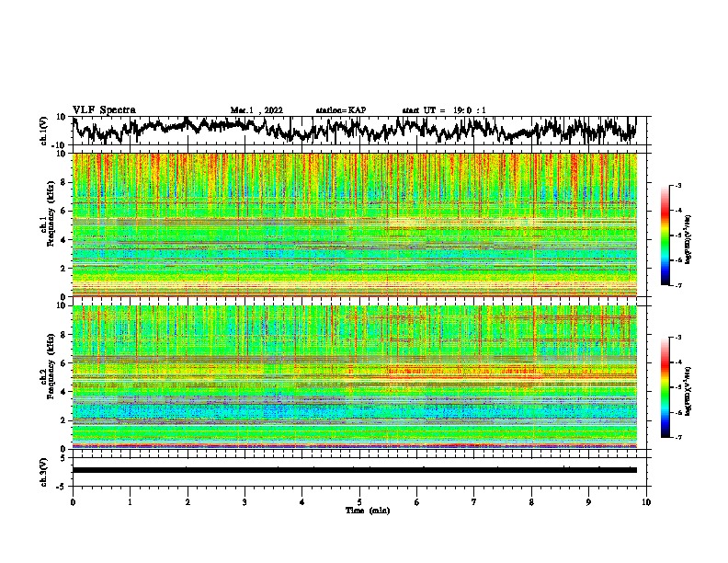This screenshot has height=563, width=728.
Task: Click the ch.2 "Frequency (kHz)" axis label
Action: [51, 366]
